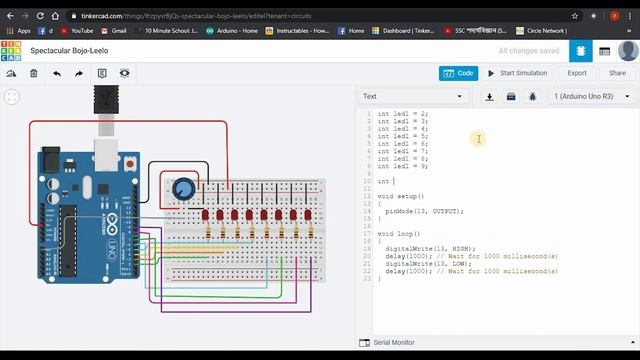640x360 pixels.
Task: Switch to circuit view icon
Action: coord(581,51)
